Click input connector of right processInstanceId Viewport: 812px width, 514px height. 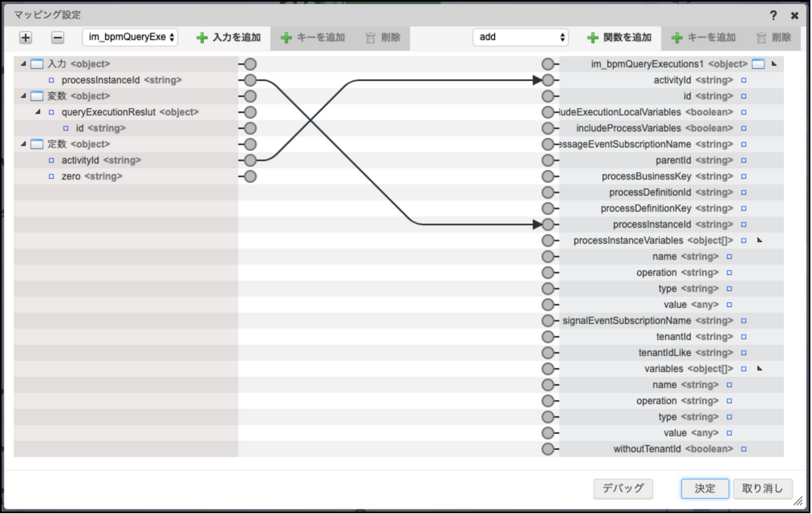[x=548, y=225]
